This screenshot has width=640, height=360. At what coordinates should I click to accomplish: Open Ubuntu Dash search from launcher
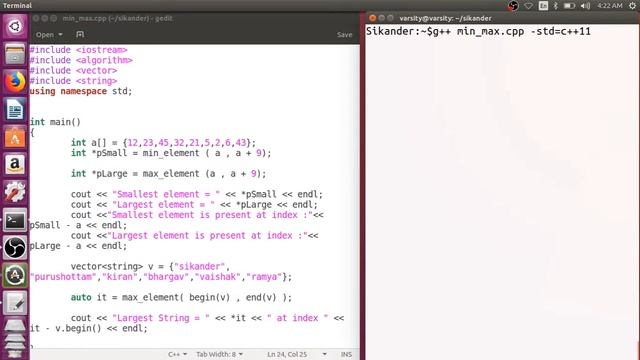[15, 27]
